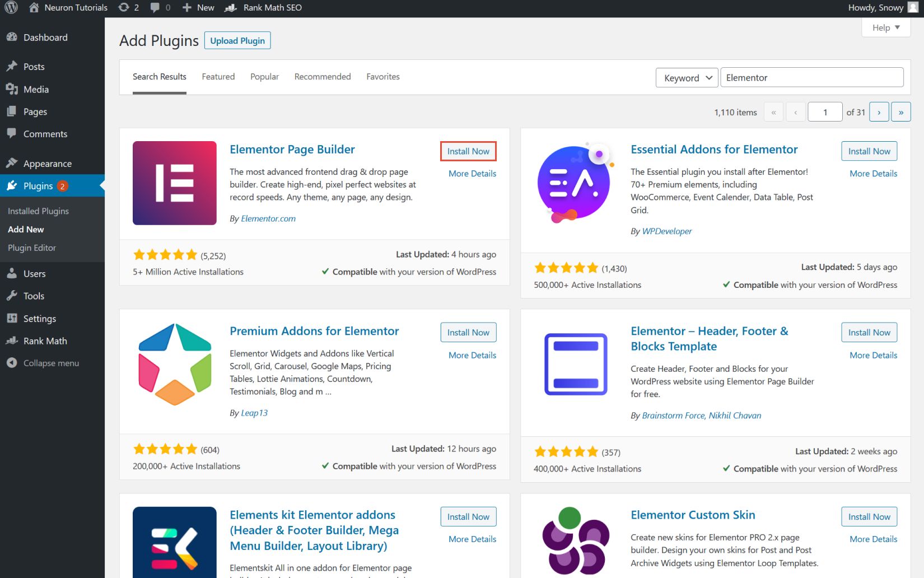Select the Media library icon in sidebar
This screenshot has height=578, width=924.
click(x=12, y=89)
